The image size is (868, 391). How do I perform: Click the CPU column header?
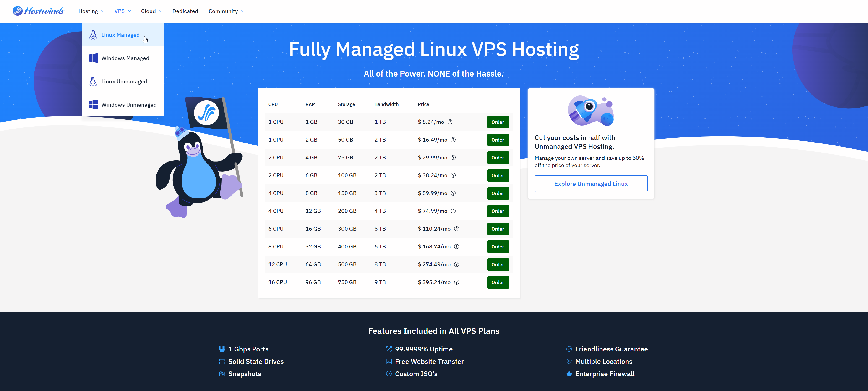[x=273, y=104]
